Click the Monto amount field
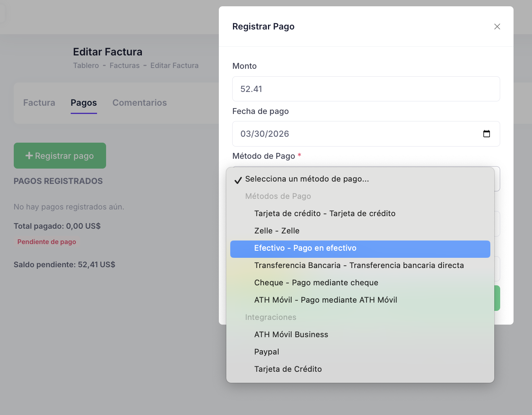The image size is (532, 415). tap(365, 89)
